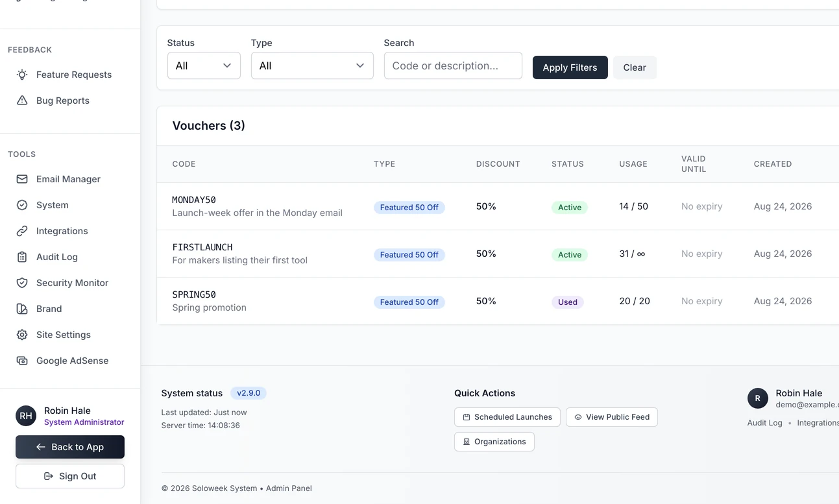Image resolution: width=839 pixels, height=504 pixels.
Task: Click the arrow icon on Back to App
Action: point(41,447)
